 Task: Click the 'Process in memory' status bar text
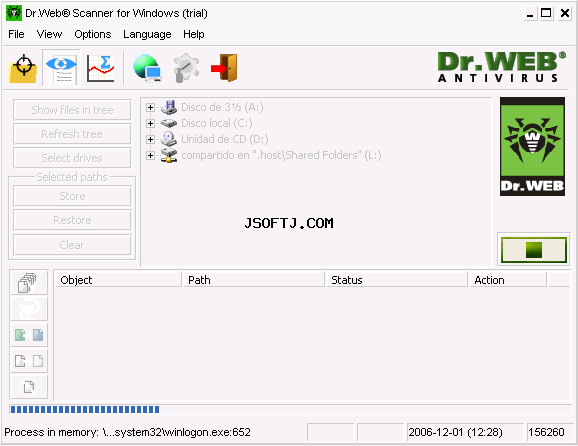click(x=128, y=432)
